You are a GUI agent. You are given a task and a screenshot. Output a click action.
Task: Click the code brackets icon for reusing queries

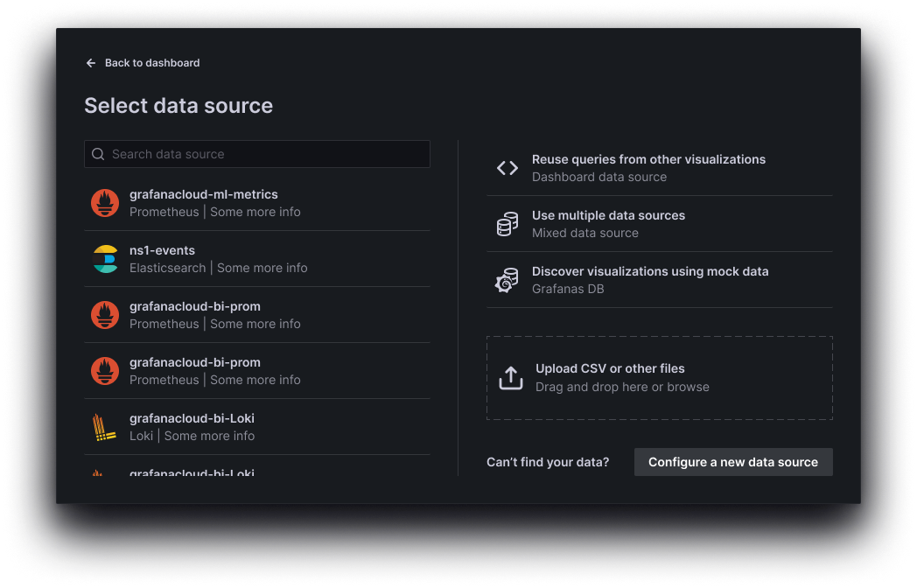coord(507,167)
